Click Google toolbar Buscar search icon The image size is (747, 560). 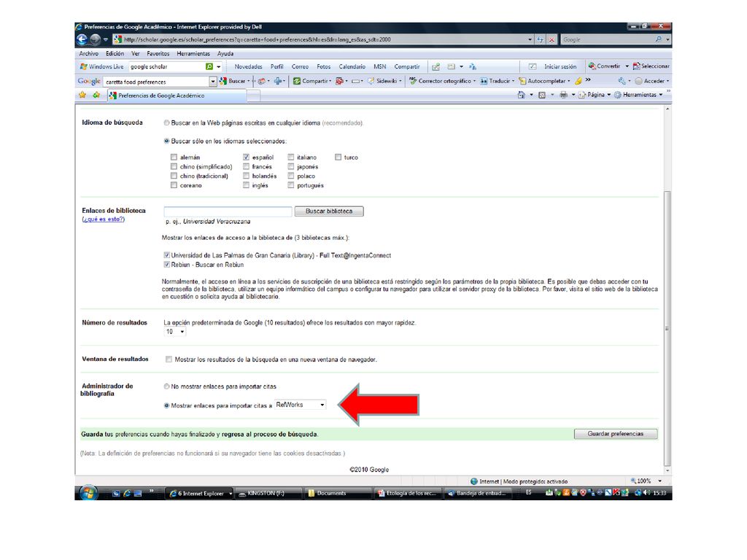click(223, 81)
